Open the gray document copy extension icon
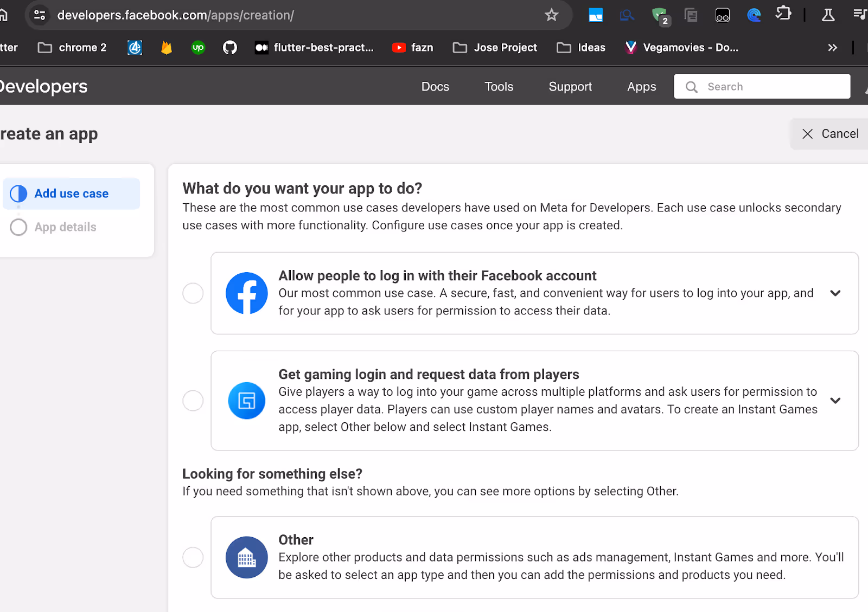Viewport: 868px width, 612px height. tap(691, 15)
